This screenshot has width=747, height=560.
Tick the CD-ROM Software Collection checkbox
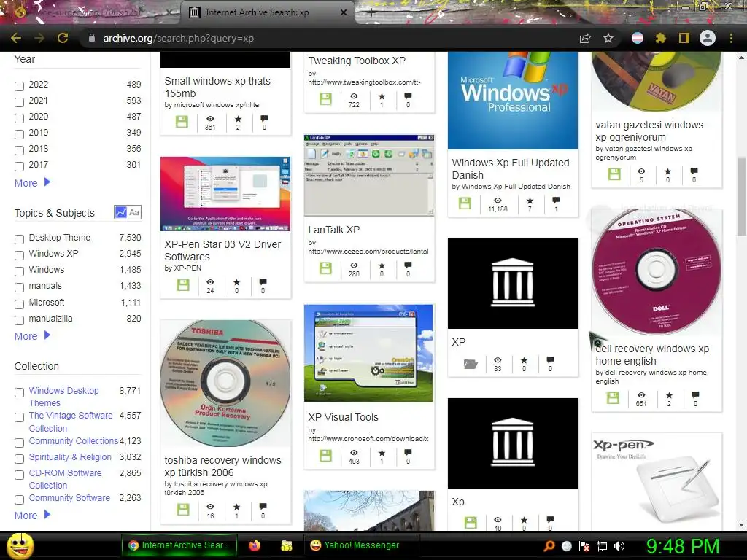(x=19, y=475)
